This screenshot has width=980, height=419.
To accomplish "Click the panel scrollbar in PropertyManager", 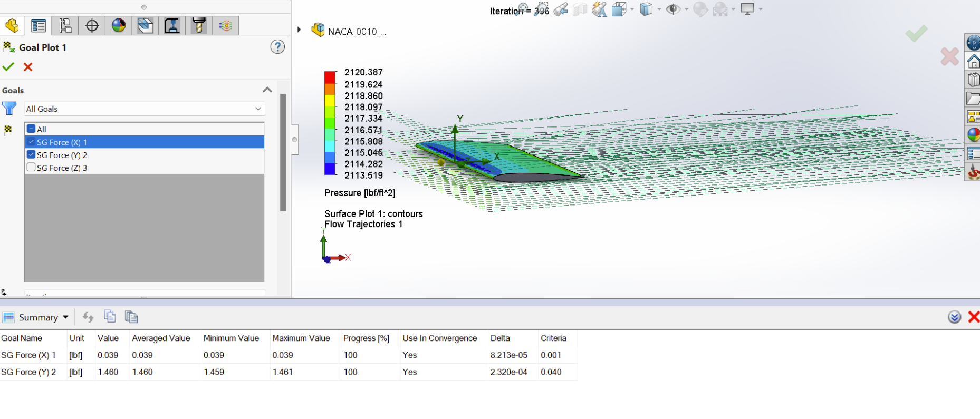I will pyautogui.click(x=283, y=153).
